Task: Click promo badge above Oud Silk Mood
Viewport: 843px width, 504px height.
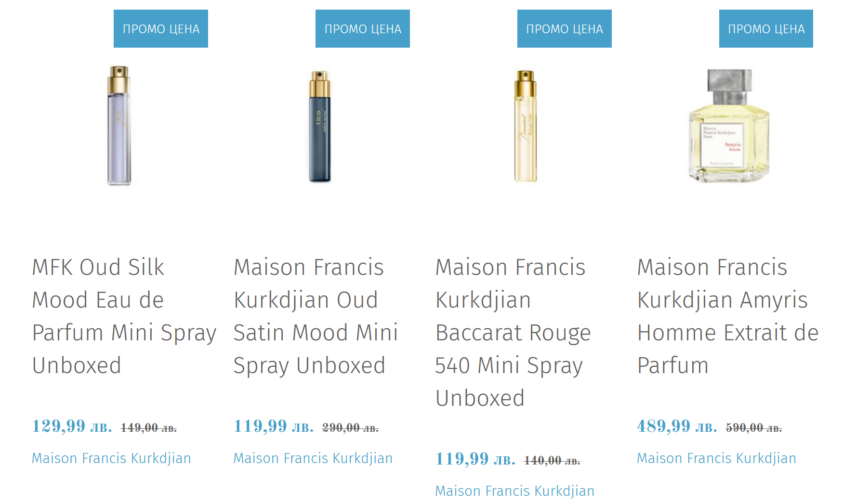Action: [161, 29]
